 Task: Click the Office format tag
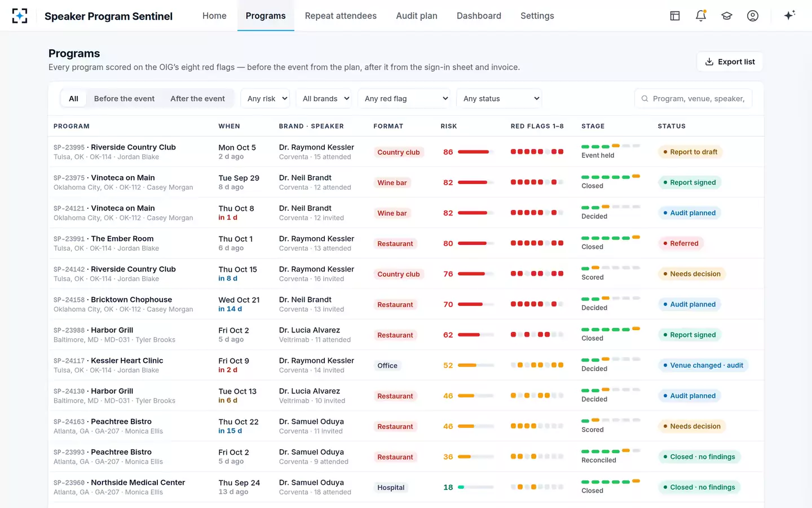[x=387, y=366]
